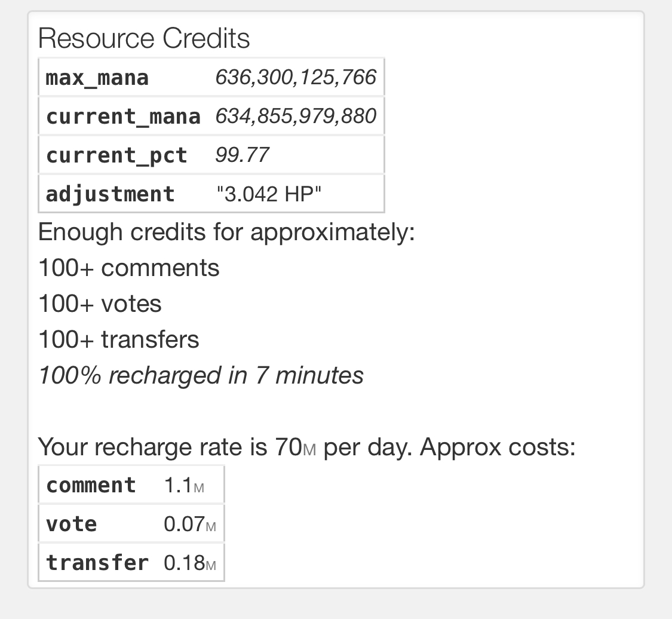672x619 pixels.
Task: Select the max_mana label
Action: pyautogui.click(x=97, y=78)
